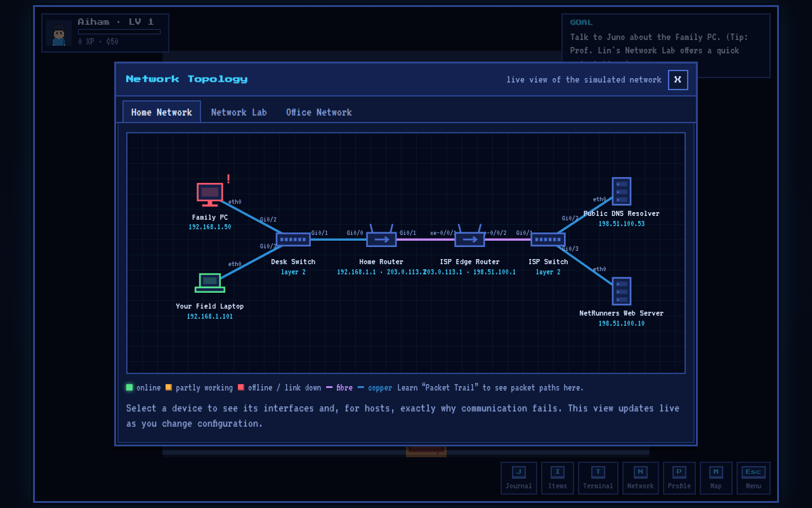Open the Profile shortcut icon
Viewport: 812px width, 508px height.
click(x=679, y=478)
